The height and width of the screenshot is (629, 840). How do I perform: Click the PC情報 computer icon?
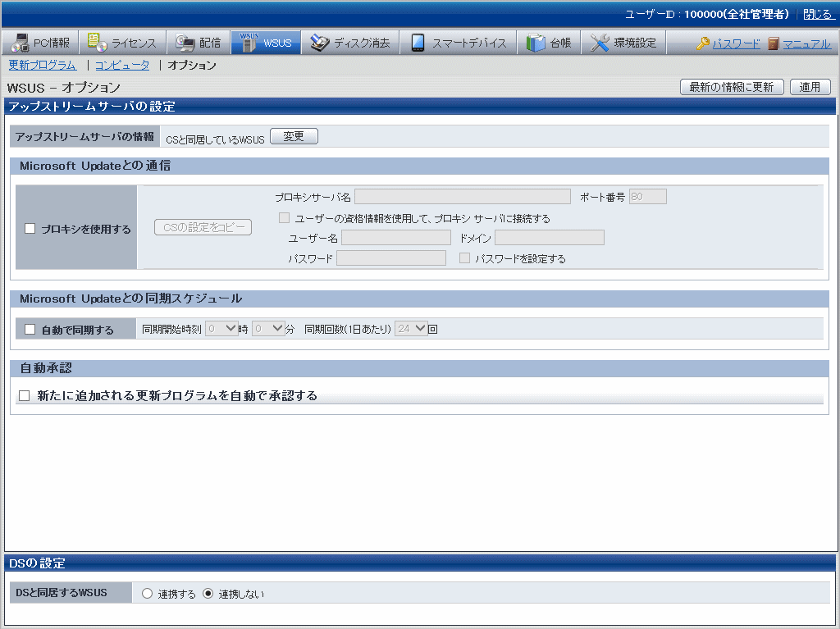coord(20,43)
